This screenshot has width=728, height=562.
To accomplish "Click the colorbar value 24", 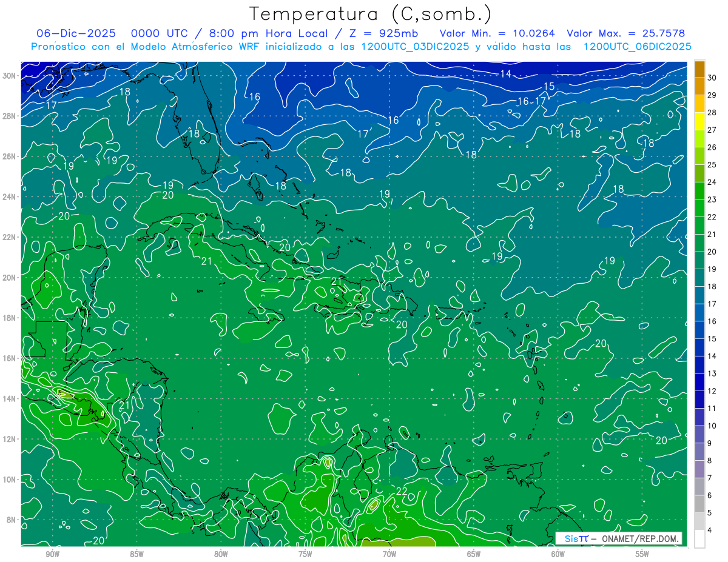I will 712,182.
